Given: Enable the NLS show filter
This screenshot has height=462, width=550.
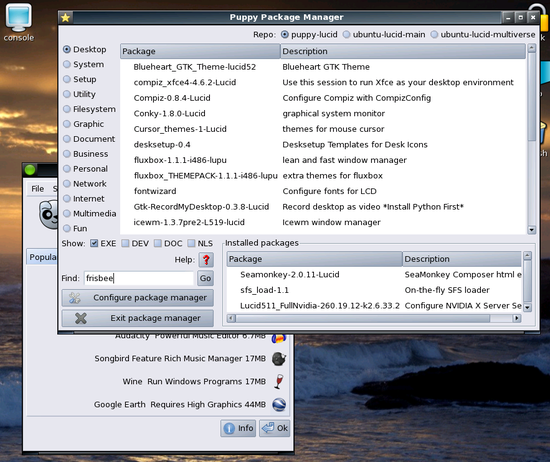Looking at the screenshot, I should coord(200,243).
